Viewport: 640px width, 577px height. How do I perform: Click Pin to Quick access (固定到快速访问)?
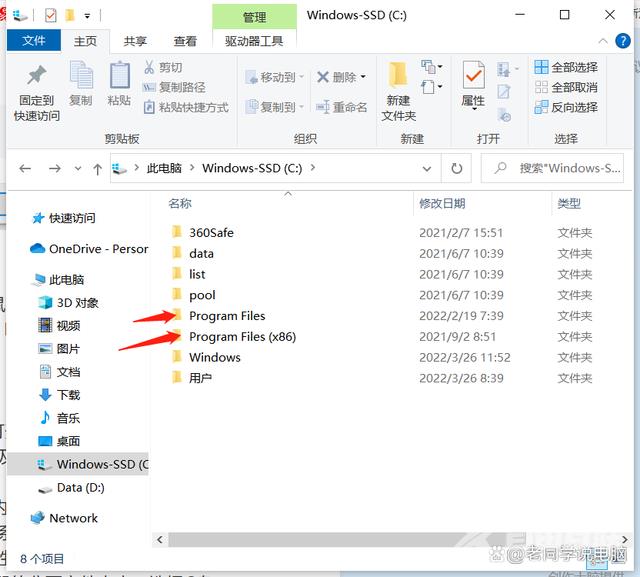[37, 93]
